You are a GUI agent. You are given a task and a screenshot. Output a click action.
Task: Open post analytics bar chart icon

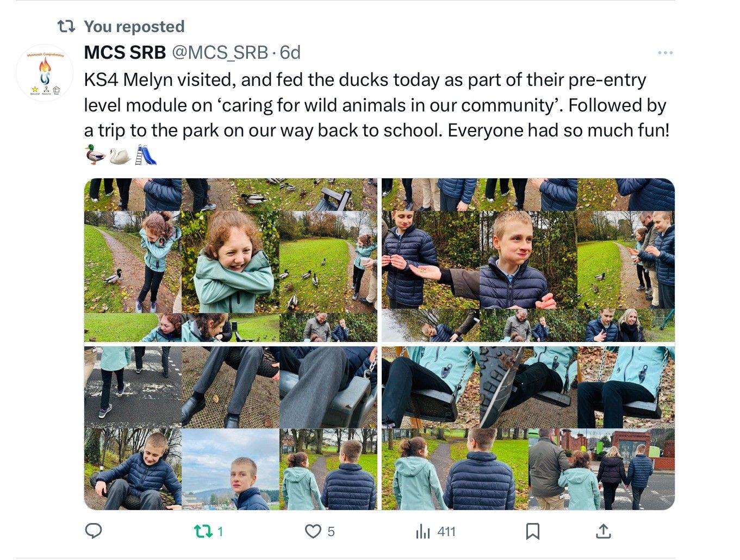[422, 531]
